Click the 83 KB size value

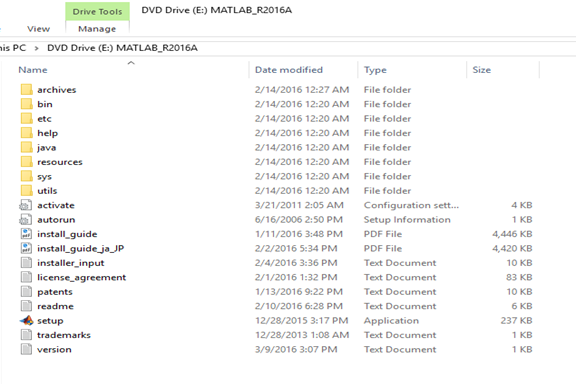tap(519, 277)
